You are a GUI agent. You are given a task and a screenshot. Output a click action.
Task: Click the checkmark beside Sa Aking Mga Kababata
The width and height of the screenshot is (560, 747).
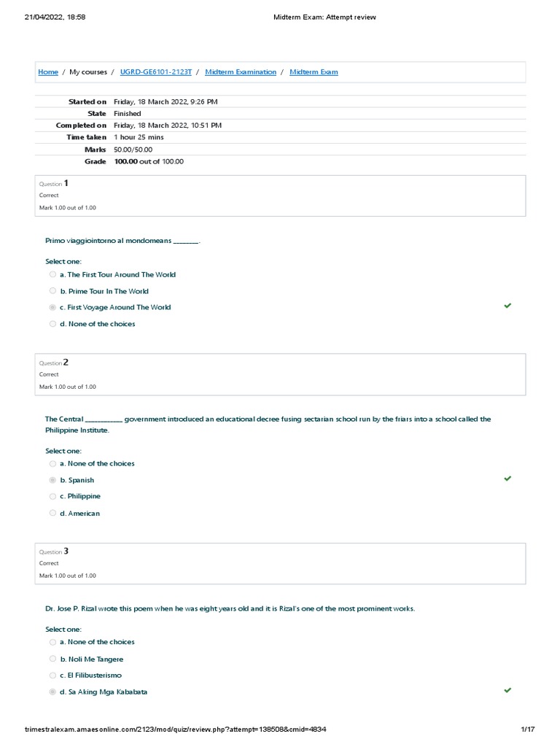click(507, 690)
